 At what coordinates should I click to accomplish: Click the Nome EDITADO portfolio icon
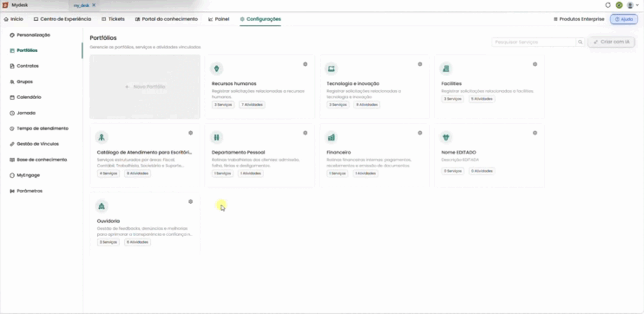(446, 137)
